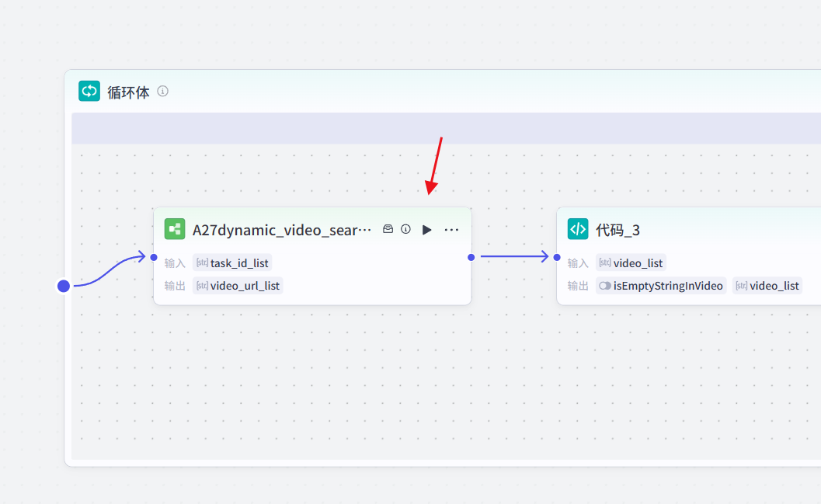Viewport: 821px width, 504px height.
Task: Click the test data tray icon on A27dynamic node
Action: coord(388,229)
